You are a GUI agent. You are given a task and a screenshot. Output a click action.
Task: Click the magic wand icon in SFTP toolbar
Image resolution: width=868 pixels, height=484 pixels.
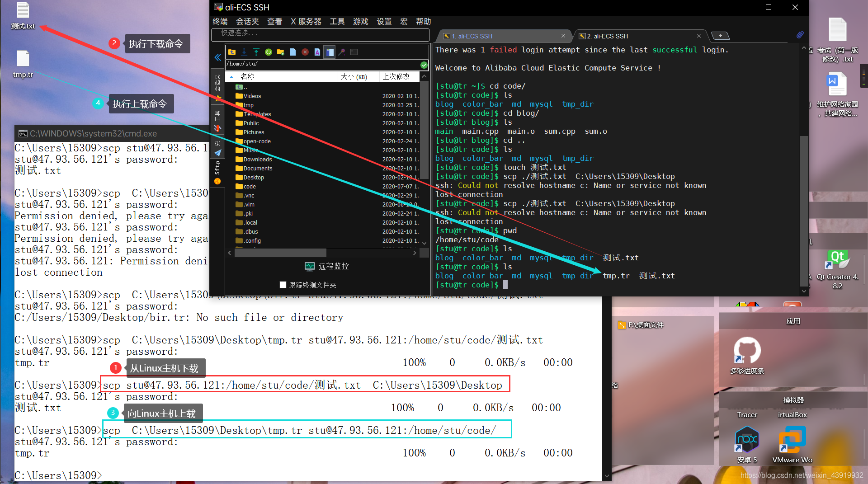[342, 52]
